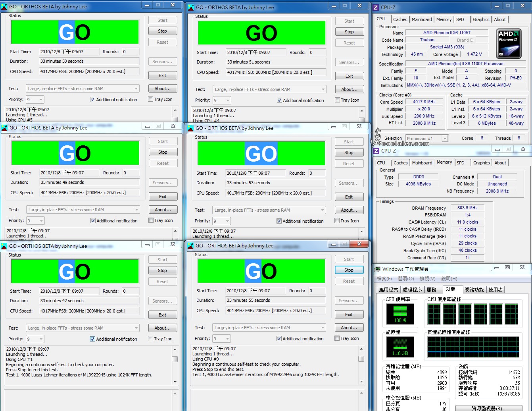
Task: Click About... in the 33 minutes 53 seconds window
Action: pos(349,210)
